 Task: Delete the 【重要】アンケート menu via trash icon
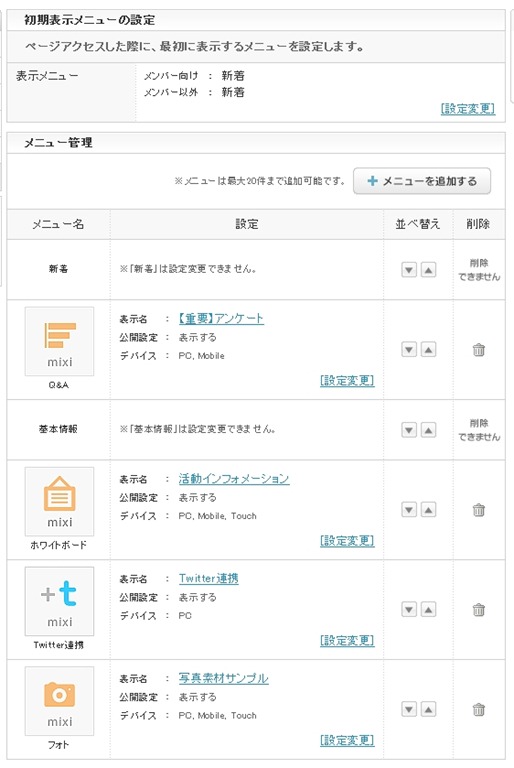point(479,350)
